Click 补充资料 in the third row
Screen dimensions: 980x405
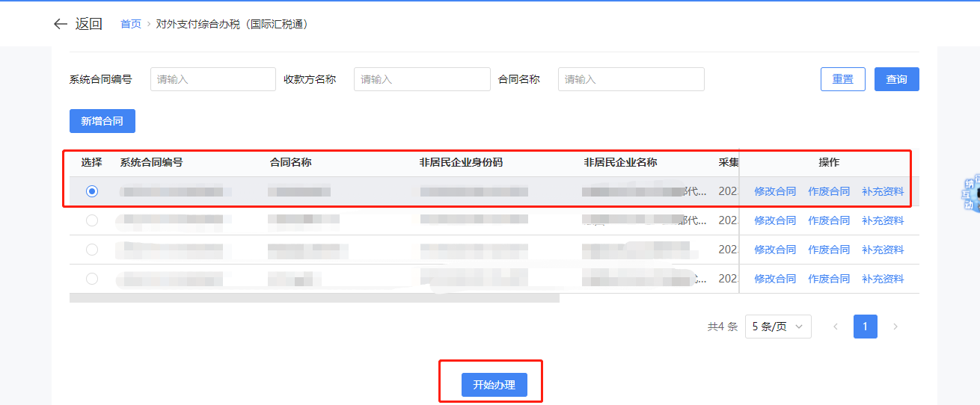[883, 250]
